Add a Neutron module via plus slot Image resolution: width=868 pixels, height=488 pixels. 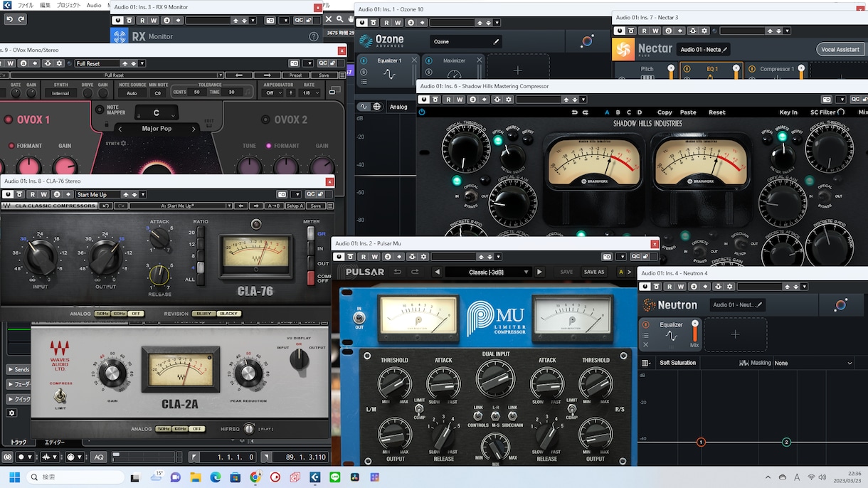(x=735, y=334)
